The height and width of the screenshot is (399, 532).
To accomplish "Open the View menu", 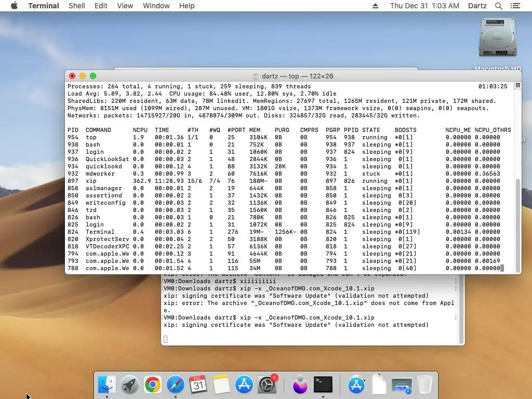I will point(125,6).
